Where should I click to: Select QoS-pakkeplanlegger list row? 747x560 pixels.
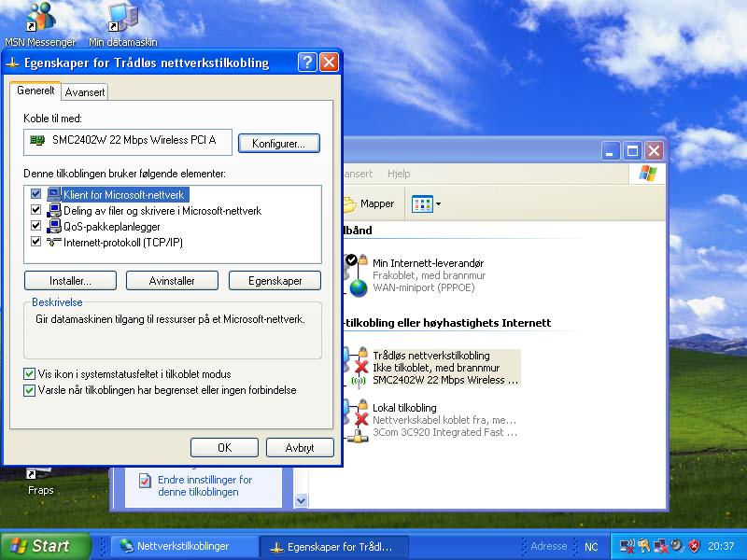pos(111,227)
